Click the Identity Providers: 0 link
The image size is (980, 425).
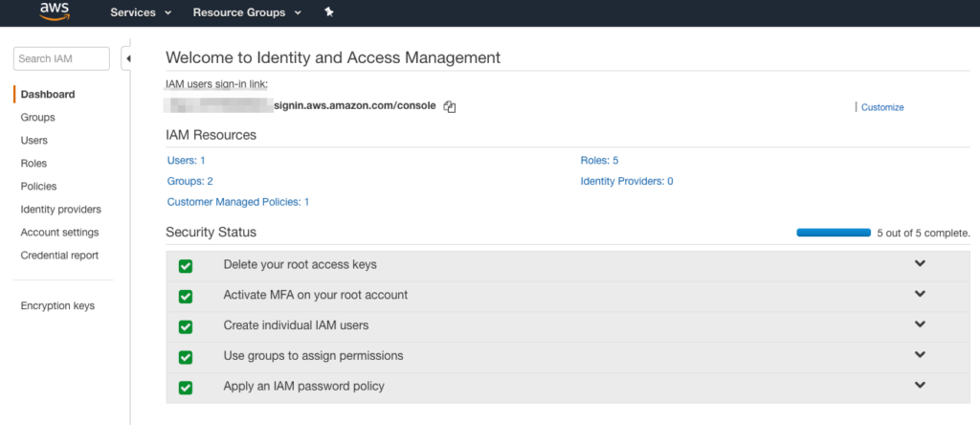click(x=627, y=181)
